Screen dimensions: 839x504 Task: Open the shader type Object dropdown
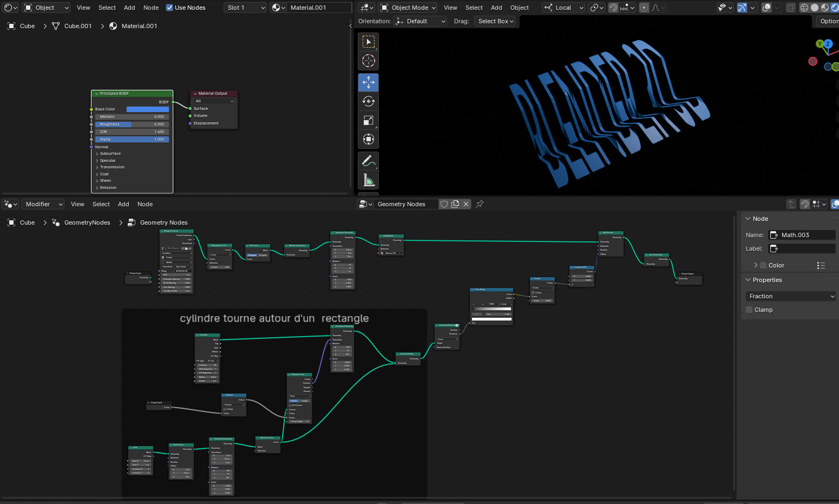click(x=47, y=8)
